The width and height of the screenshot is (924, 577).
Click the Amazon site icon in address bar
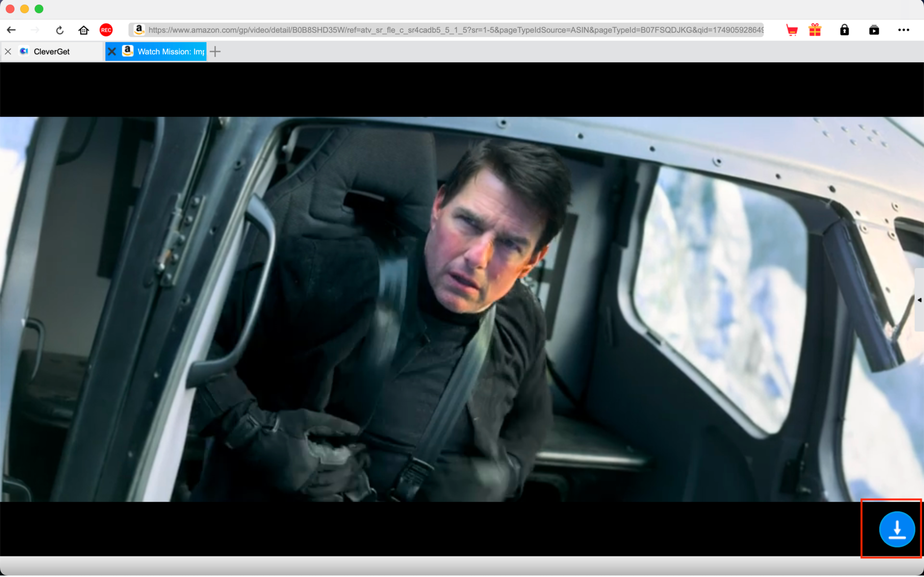[x=139, y=30]
